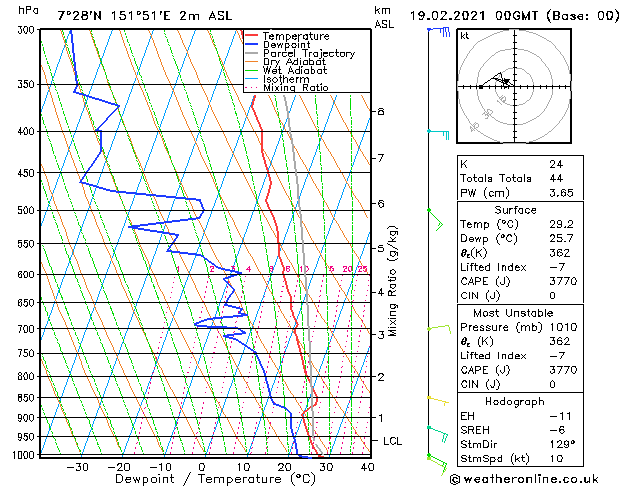Screen dimensions: 629x486
Task: Click the hodograph arrow marker near center
Action: coord(507,82)
